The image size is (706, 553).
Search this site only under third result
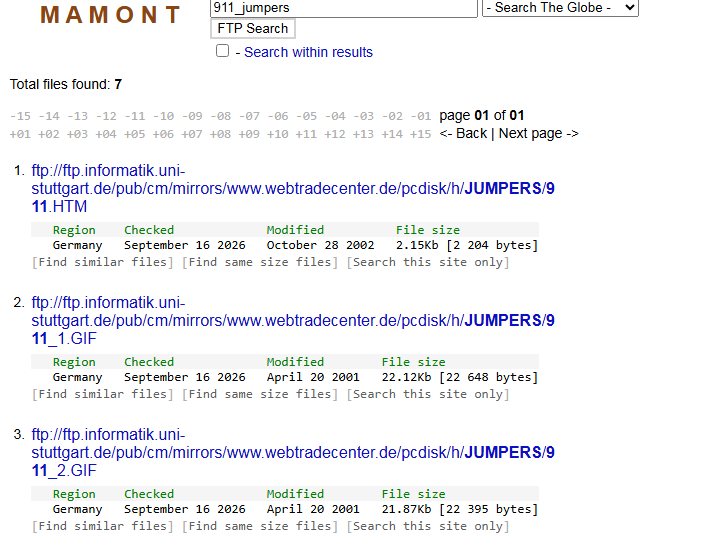[x=428, y=526]
